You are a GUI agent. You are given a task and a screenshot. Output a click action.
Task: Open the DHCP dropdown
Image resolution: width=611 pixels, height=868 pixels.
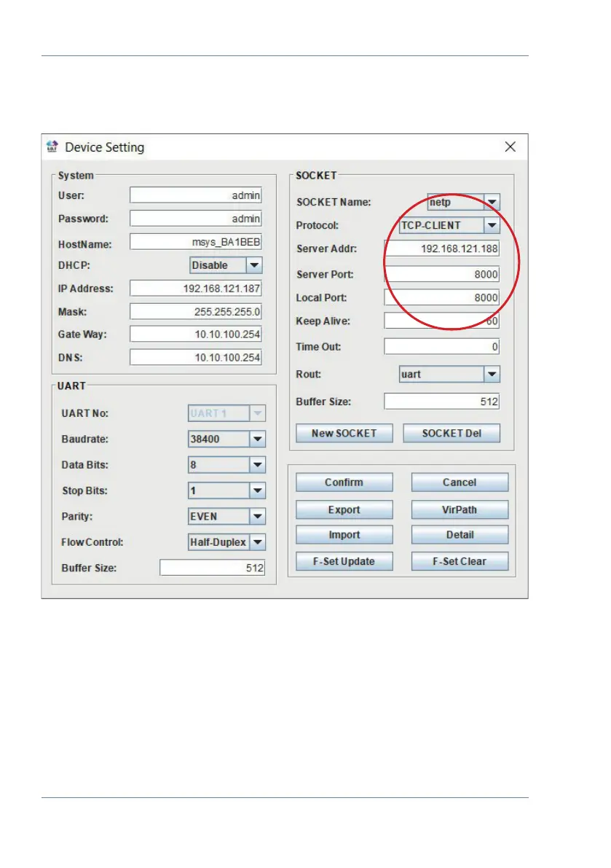[254, 265]
